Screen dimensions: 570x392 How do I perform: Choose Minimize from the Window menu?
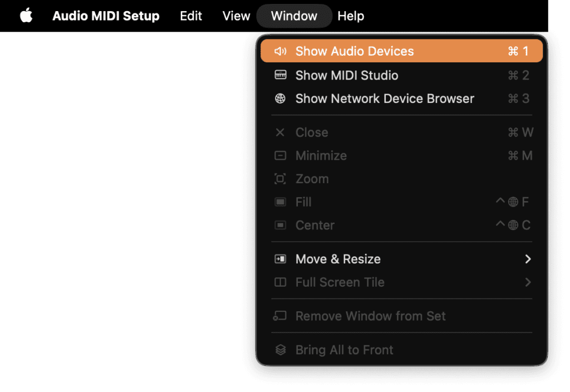(321, 156)
